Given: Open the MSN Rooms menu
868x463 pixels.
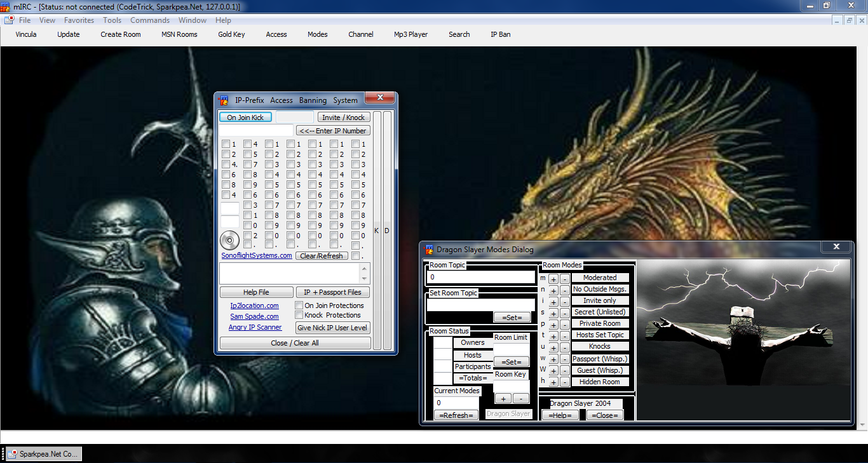Looking at the screenshot, I should [x=179, y=34].
